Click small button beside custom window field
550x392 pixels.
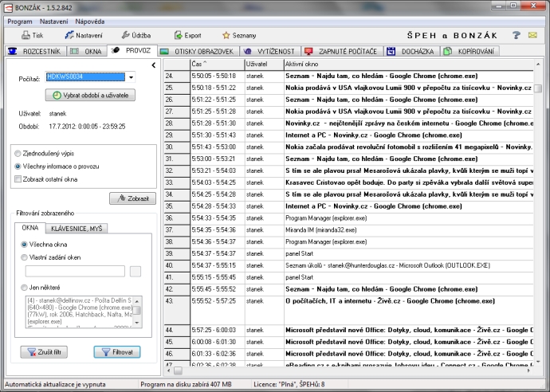pyautogui.click(x=136, y=272)
